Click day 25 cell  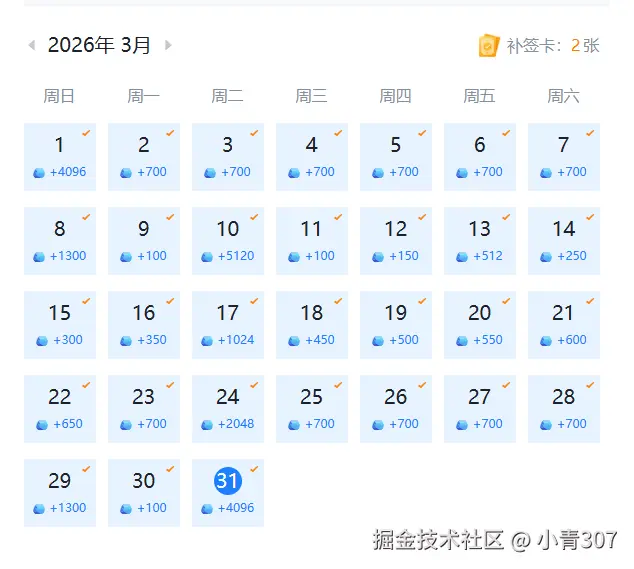click(312, 409)
